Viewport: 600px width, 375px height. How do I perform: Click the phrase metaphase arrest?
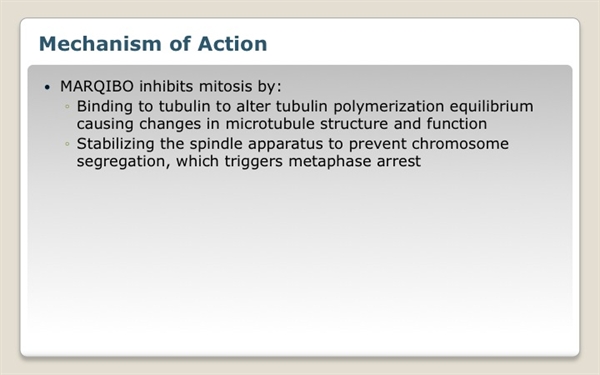click(x=355, y=161)
